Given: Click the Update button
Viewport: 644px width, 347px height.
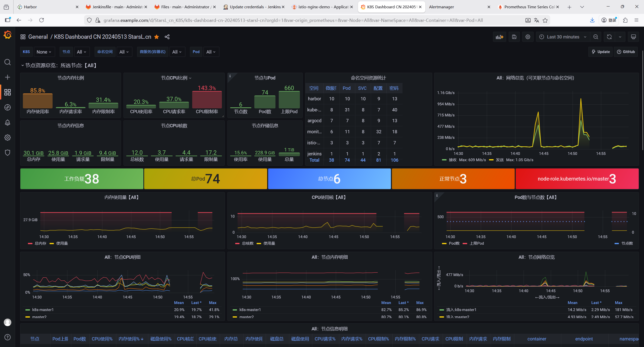Looking at the screenshot, I should (601, 52).
